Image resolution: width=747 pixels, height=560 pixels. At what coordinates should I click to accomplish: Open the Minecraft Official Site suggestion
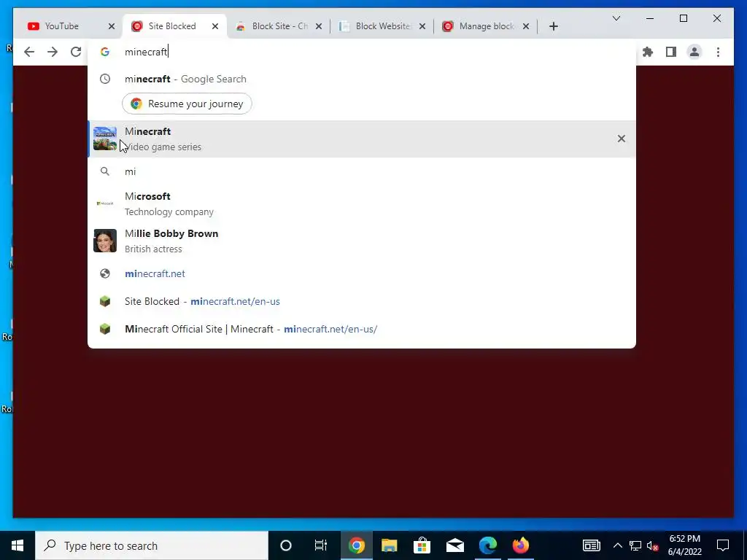(x=362, y=329)
